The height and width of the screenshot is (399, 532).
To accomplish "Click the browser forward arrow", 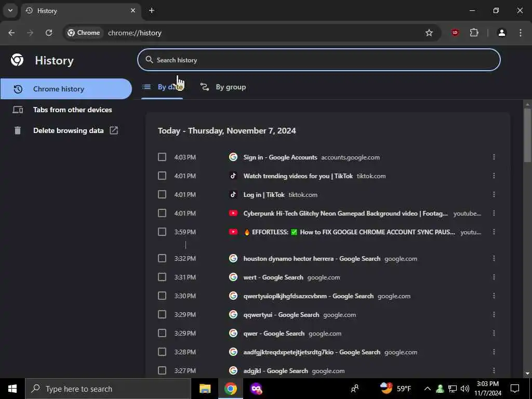I will [x=30, y=33].
